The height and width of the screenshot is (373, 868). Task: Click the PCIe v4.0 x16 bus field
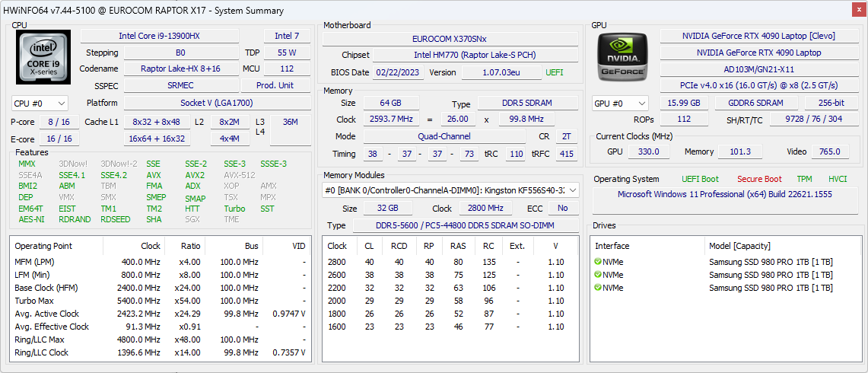(759, 85)
